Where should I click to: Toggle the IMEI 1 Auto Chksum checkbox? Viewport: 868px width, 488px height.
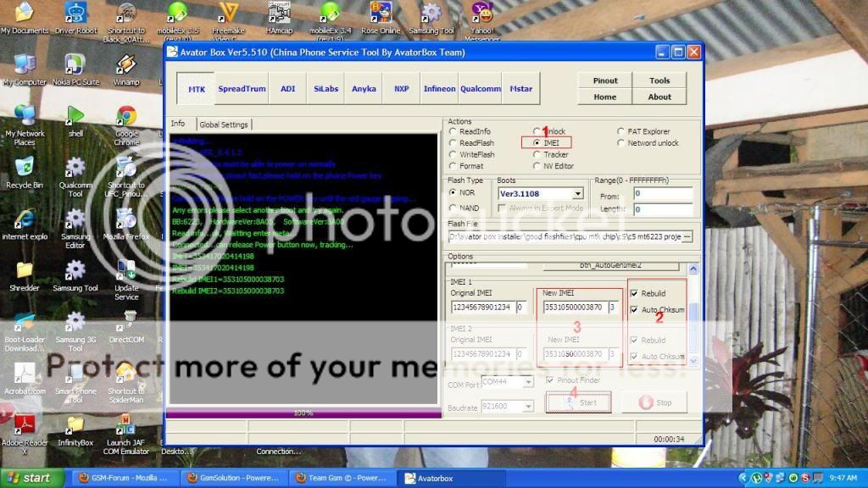pos(634,310)
